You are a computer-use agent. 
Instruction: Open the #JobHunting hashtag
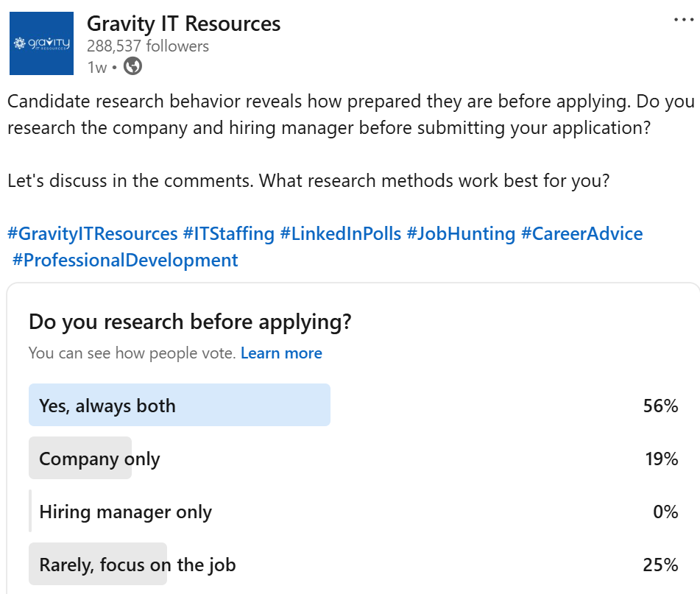click(x=461, y=234)
